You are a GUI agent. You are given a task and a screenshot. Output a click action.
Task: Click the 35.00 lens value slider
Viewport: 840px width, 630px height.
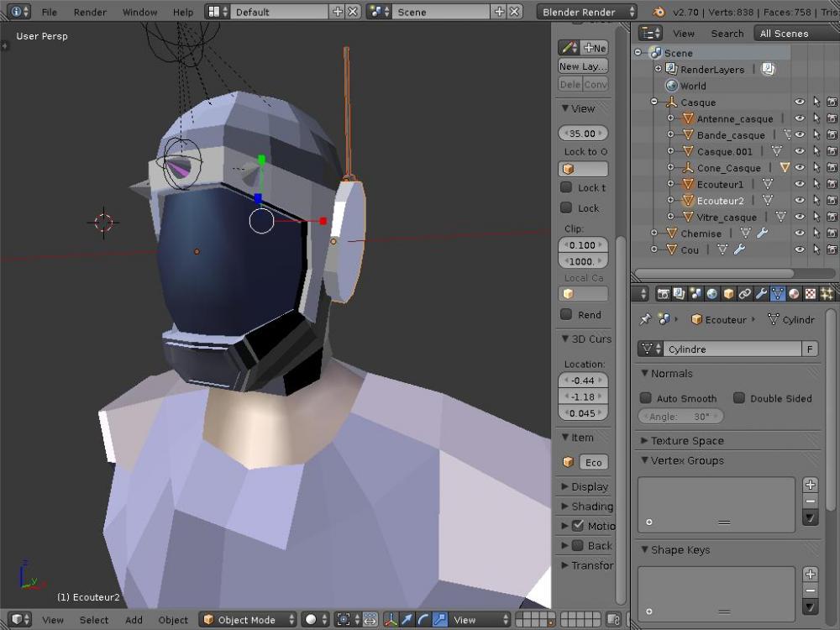pyautogui.click(x=583, y=134)
